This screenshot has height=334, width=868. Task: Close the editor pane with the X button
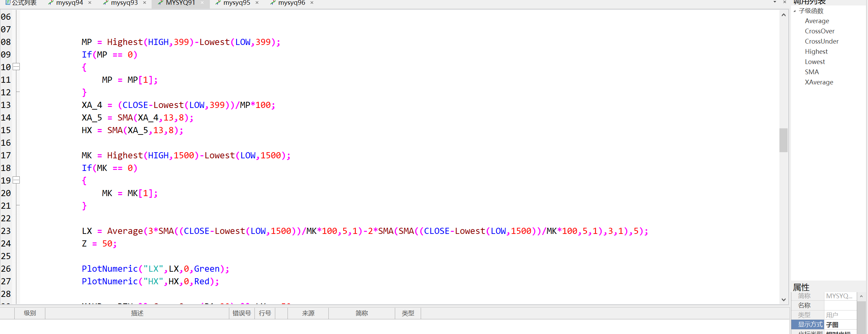[x=785, y=2]
